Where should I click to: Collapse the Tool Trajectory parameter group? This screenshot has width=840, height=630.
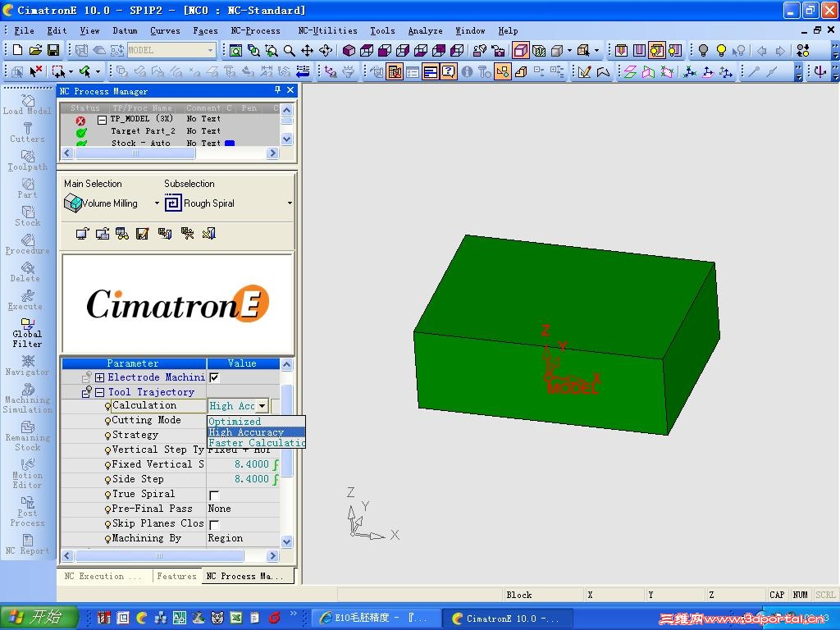click(99, 393)
